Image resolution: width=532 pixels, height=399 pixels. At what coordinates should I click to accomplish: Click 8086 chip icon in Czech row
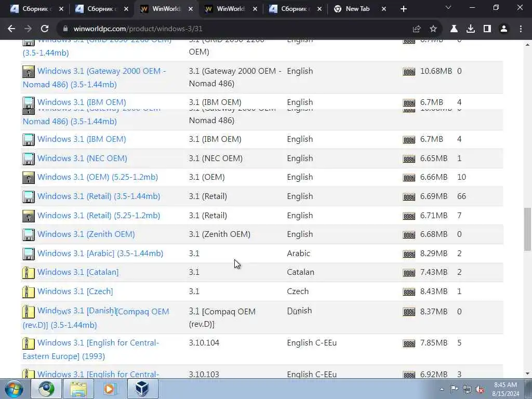coord(409,292)
